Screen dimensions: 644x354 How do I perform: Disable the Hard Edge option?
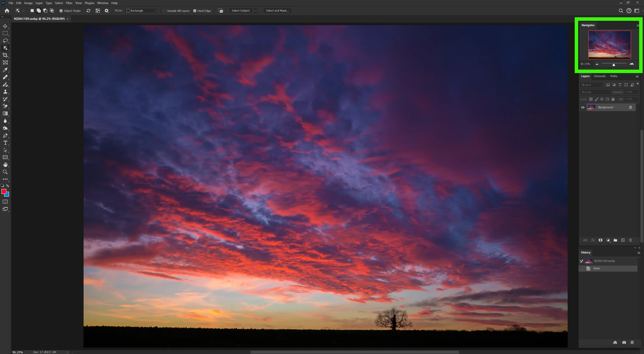(x=195, y=11)
